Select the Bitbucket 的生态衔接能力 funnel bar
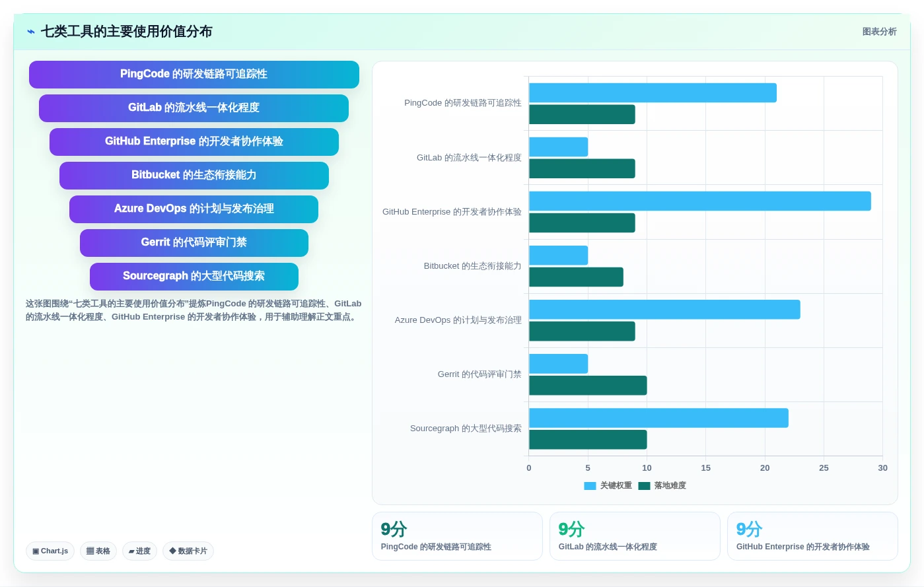The image size is (924, 587). pos(194,176)
